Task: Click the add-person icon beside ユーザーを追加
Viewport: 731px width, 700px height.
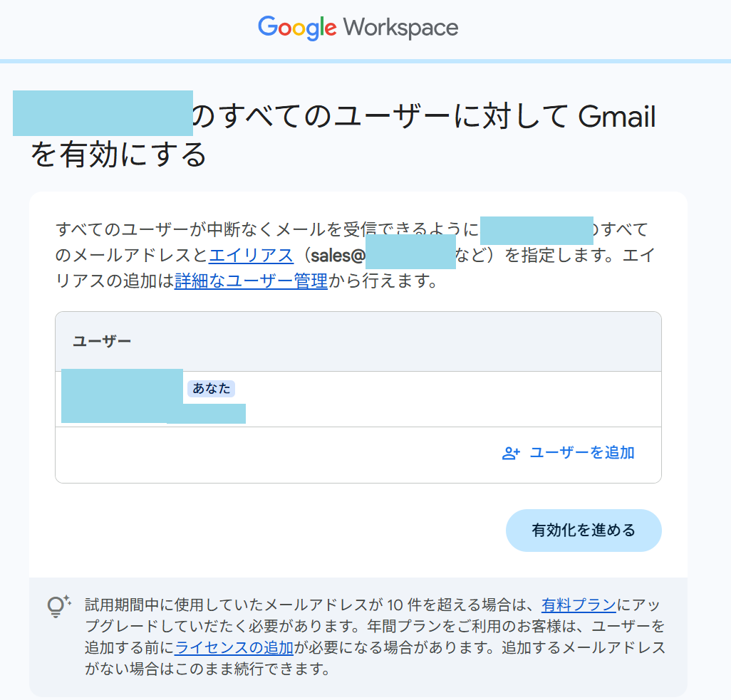Action: pyautogui.click(x=511, y=453)
